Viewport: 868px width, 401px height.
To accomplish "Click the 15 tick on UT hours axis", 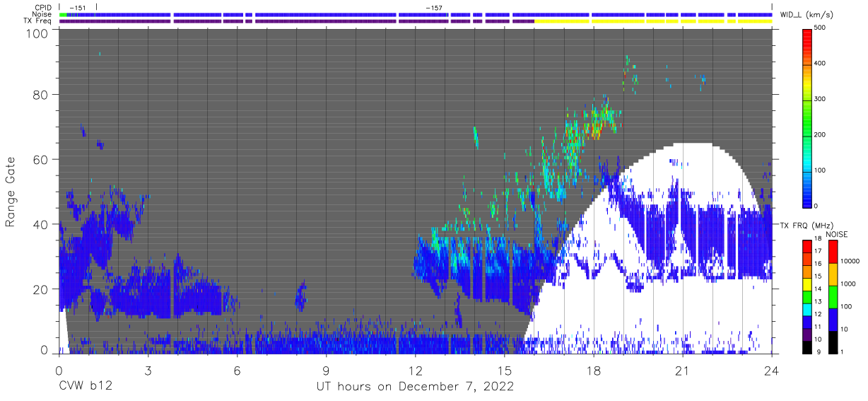I will 505,370.
